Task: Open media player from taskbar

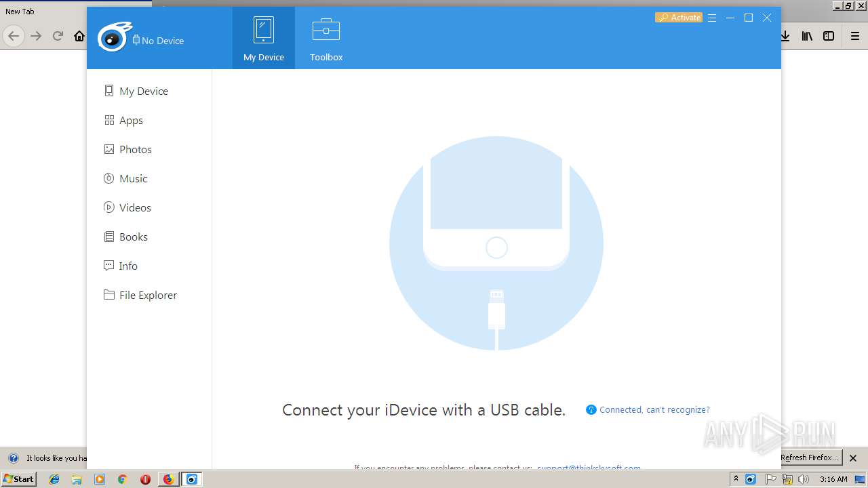Action: click(x=100, y=479)
